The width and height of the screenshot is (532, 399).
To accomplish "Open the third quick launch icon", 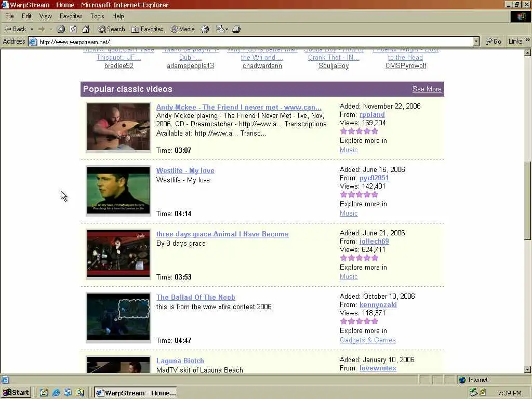I will tap(68, 393).
